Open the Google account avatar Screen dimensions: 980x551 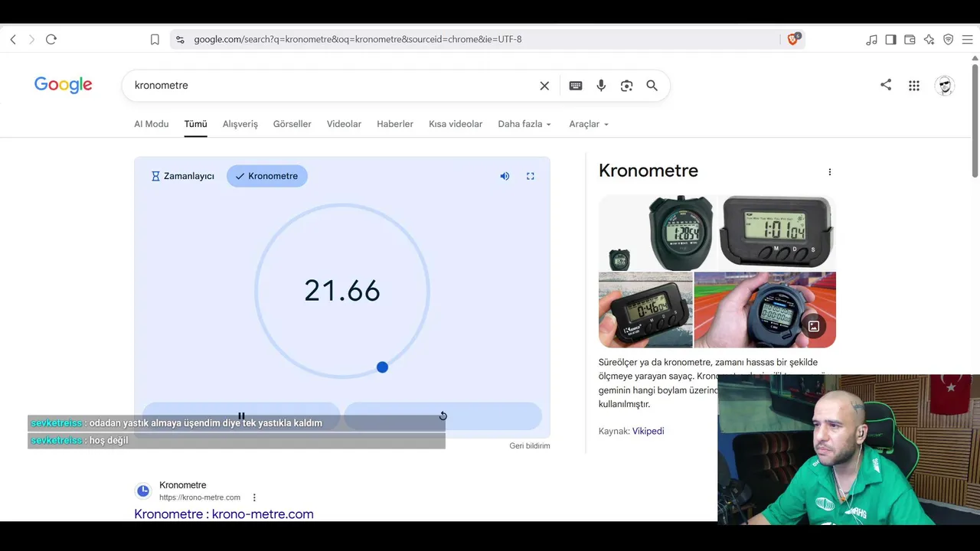coord(945,86)
